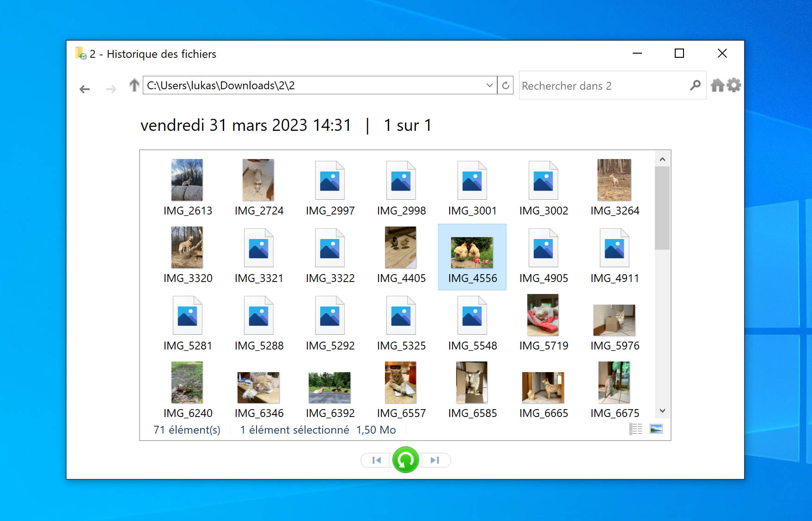Click the search magnifier icon
The width and height of the screenshot is (812, 521).
[x=695, y=85]
